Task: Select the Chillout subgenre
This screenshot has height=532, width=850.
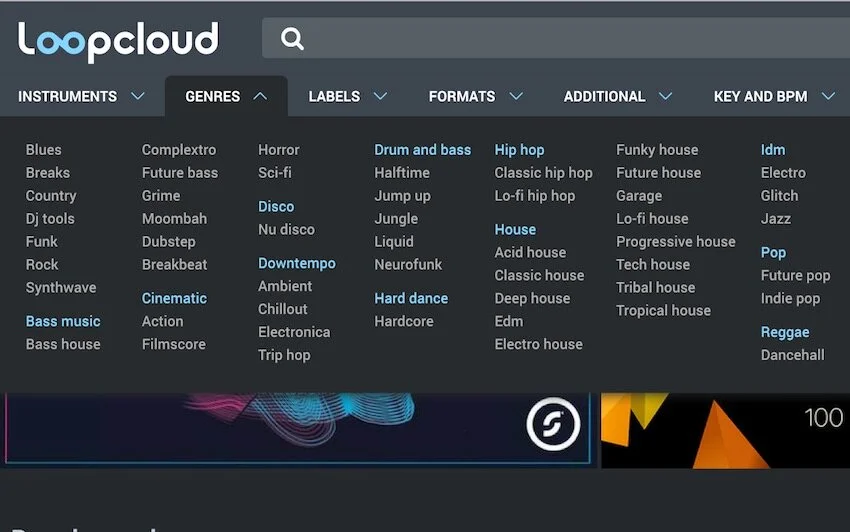Action: pyautogui.click(x=283, y=309)
